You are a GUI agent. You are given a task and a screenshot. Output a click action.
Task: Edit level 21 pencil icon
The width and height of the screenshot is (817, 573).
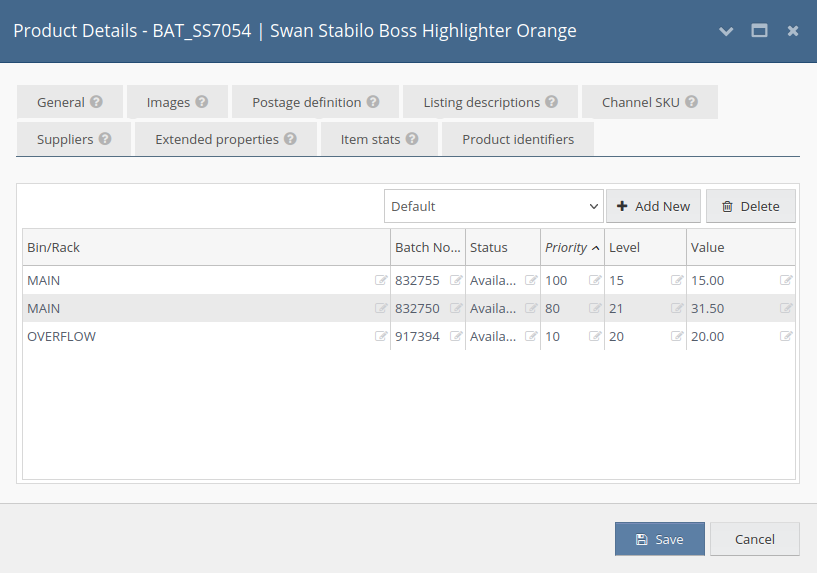(x=677, y=308)
